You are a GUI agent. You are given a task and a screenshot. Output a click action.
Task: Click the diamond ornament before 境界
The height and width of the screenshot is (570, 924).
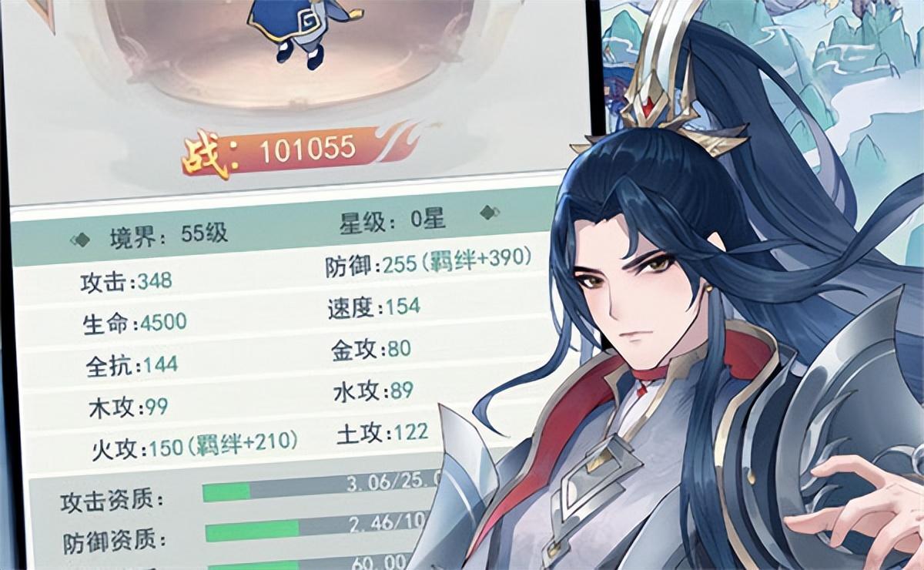(x=80, y=239)
